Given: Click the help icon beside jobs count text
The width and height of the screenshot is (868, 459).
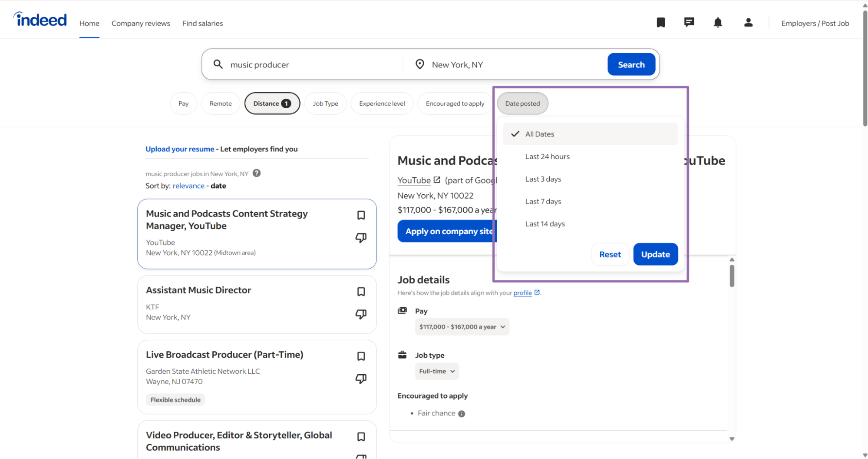Looking at the screenshot, I should tap(257, 173).
